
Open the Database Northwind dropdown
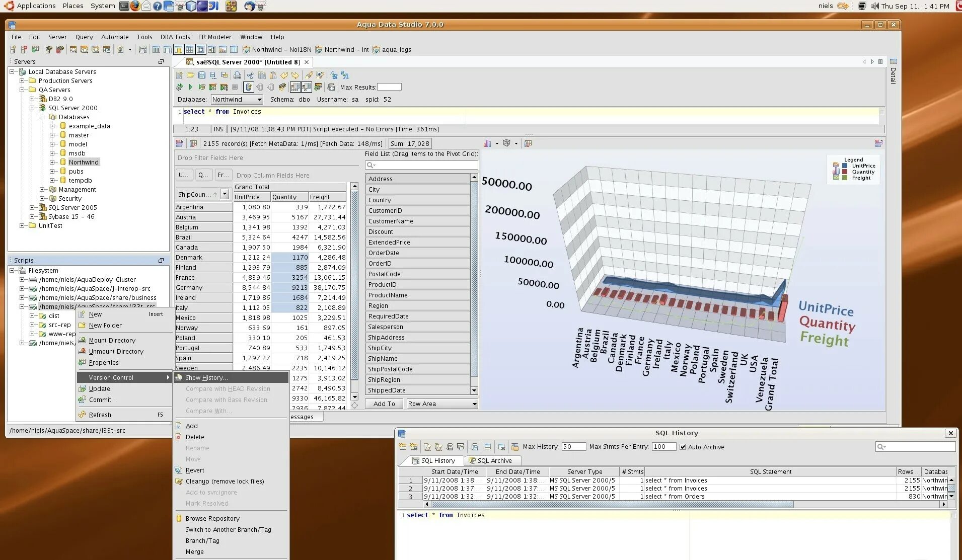pyautogui.click(x=237, y=99)
